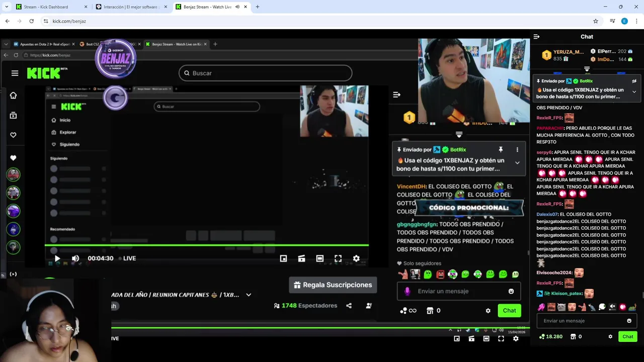
Task: Open Dalexis07 user card in chat
Action: [547, 214]
